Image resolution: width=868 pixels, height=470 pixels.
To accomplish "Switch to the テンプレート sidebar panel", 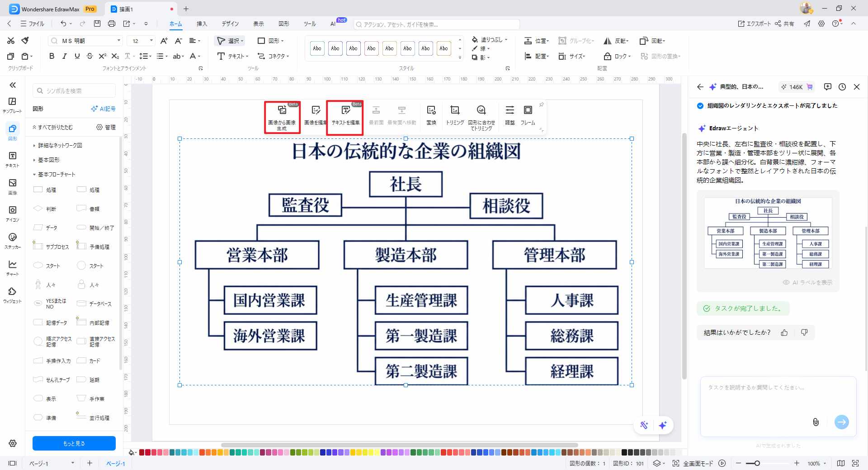I will point(12,105).
